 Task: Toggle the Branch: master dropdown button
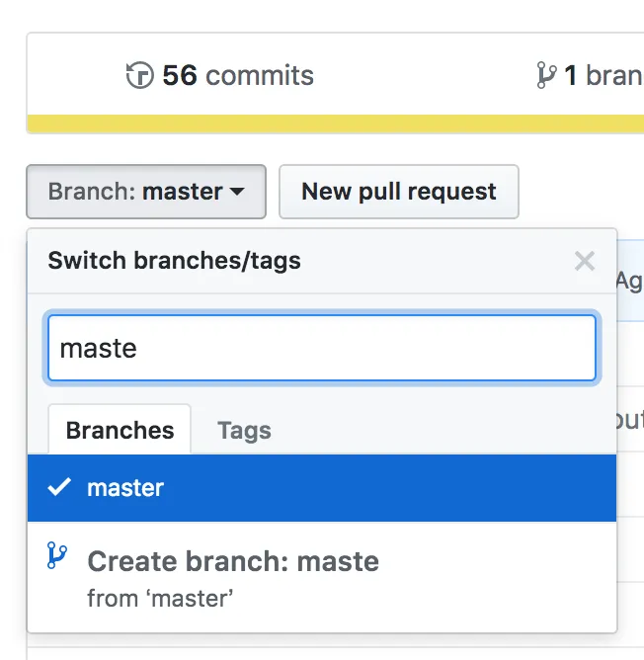coord(146,192)
